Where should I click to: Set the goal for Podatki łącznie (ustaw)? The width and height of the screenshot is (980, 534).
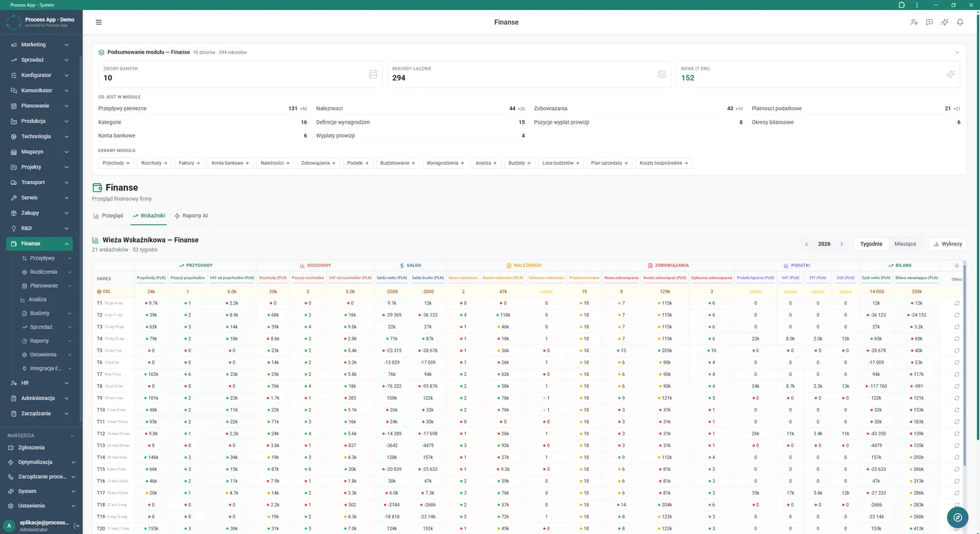755,291
